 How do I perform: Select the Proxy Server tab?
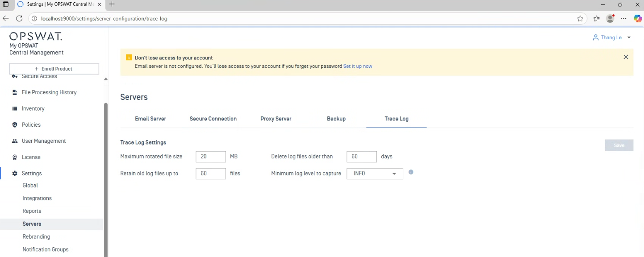click(x=276, y=119)
